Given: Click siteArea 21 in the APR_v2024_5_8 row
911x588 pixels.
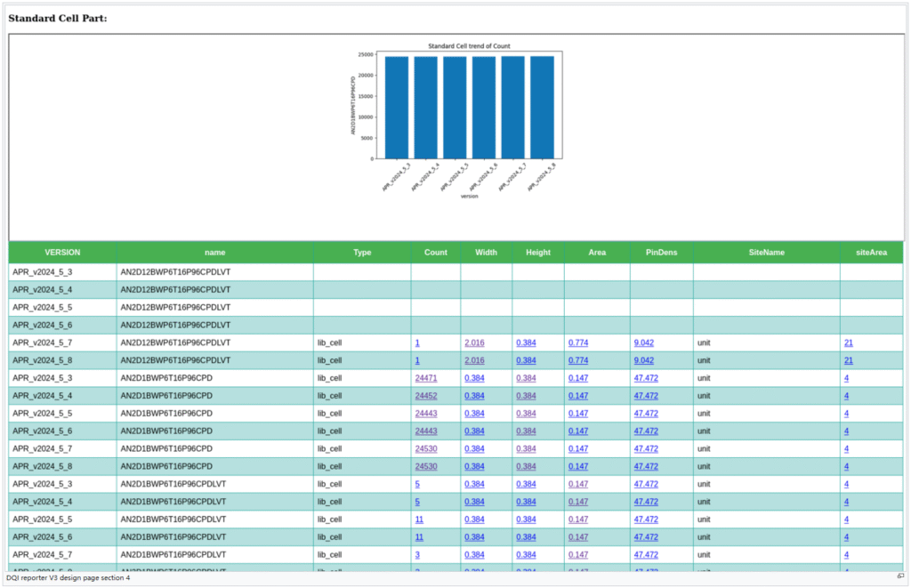Looking at the screenshot, I should 848,360.
